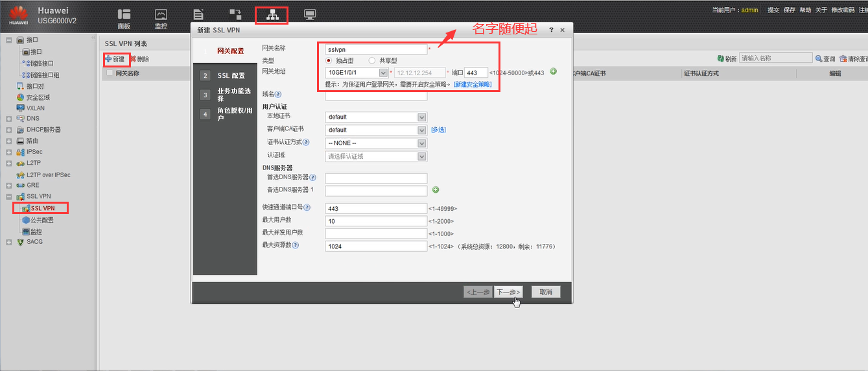Click help icon next to 首选DNS服务器
The height and width of the screenshot is (371, 868).
pos(312,177)
